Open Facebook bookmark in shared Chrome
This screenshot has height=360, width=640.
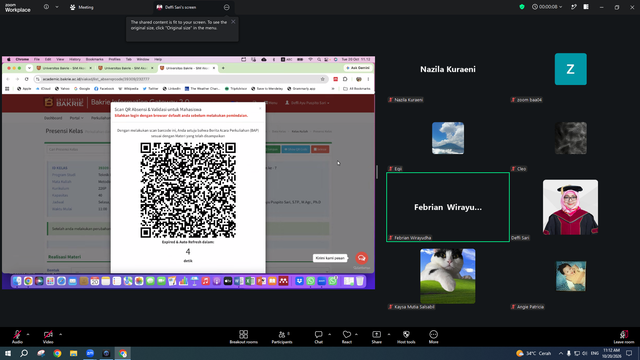[104, 89]
